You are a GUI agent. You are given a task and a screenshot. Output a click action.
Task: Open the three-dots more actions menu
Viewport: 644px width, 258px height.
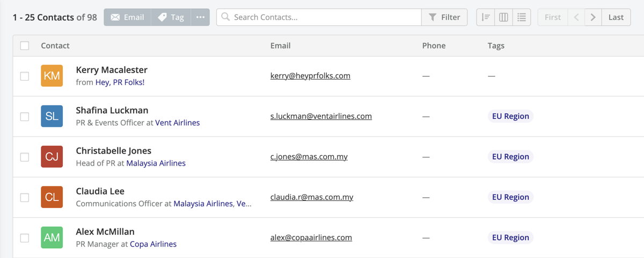(200, 17)
